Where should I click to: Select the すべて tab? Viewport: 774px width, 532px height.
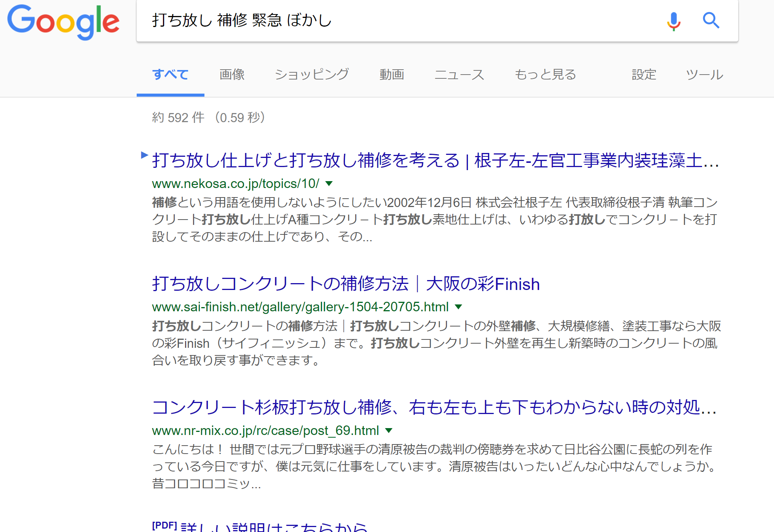[x=170, y=75]
